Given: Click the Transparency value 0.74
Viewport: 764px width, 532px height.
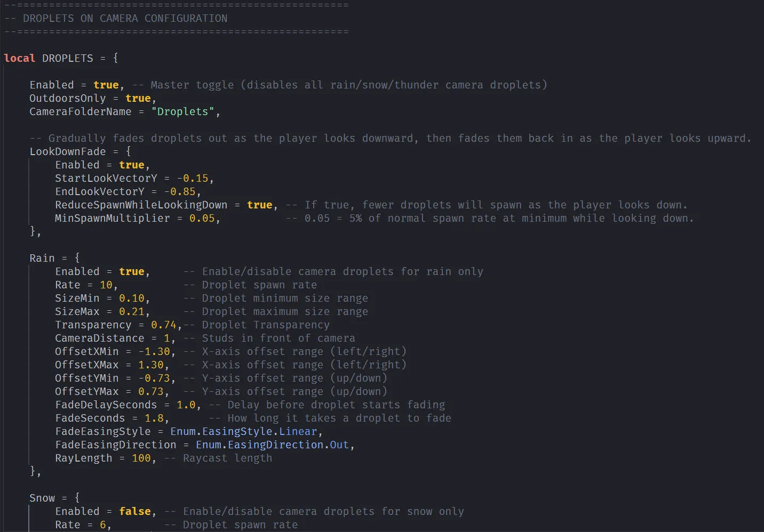Looking at the screenshot, I should coord(163,325).
